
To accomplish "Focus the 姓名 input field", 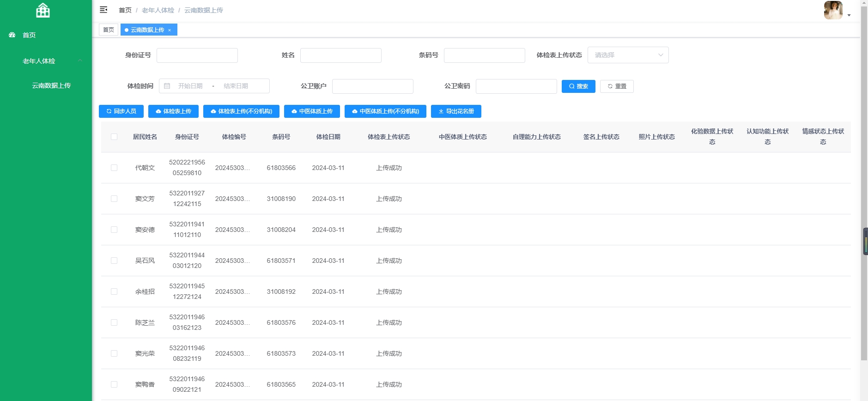I will (x=341, y=55).
